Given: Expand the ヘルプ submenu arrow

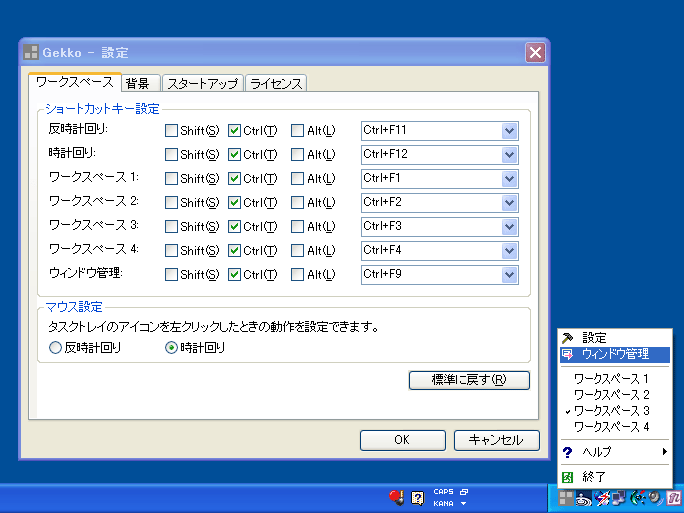Looking at the screenshot, I should [664, 451].
